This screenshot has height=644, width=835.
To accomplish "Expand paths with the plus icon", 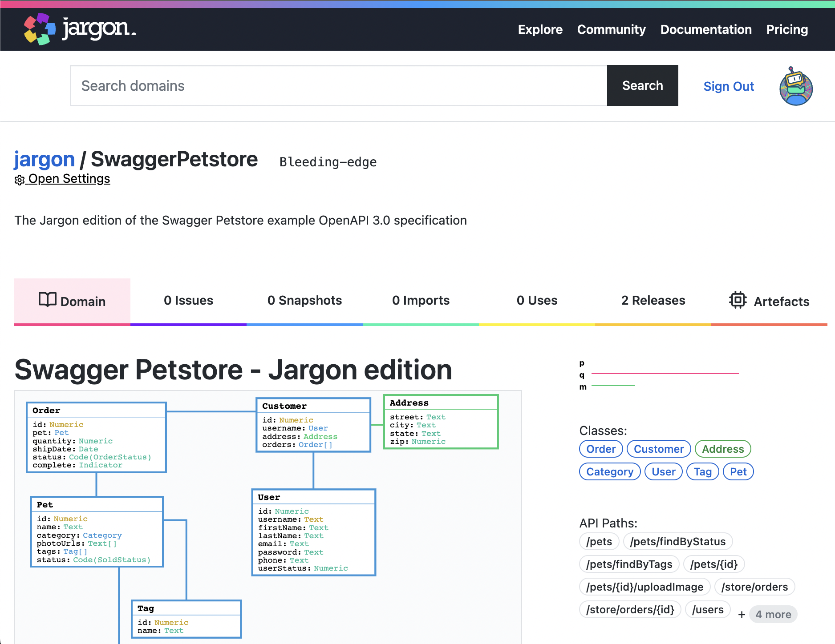I will click(742, 615).
